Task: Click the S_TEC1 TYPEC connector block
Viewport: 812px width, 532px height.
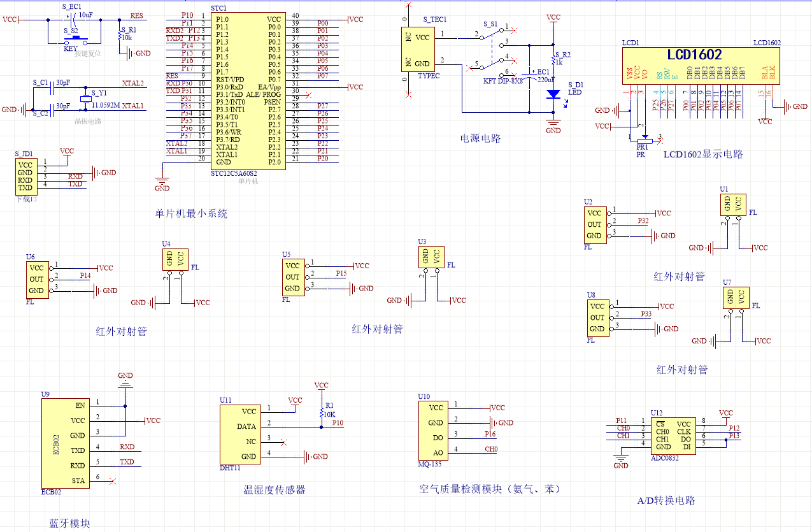Action: 417,50
